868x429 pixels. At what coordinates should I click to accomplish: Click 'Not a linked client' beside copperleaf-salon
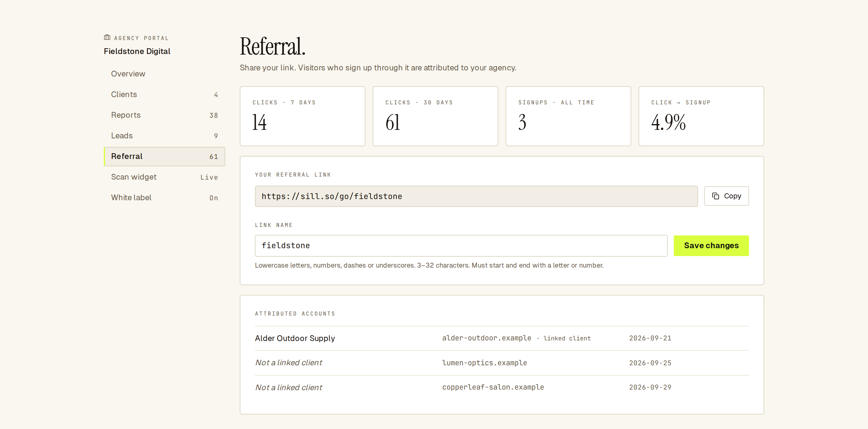(x=289, y=387)
